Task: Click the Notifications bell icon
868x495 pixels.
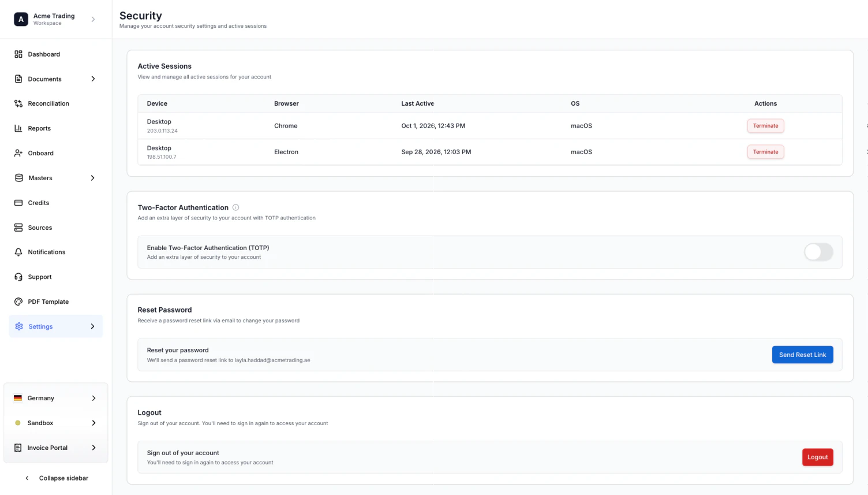Action: click(18, 252)
